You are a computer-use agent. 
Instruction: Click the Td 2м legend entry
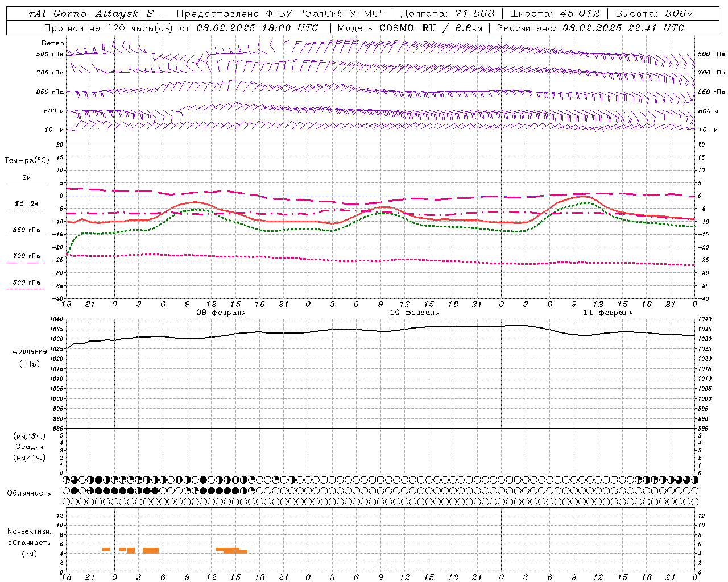[x=27, y=203]
